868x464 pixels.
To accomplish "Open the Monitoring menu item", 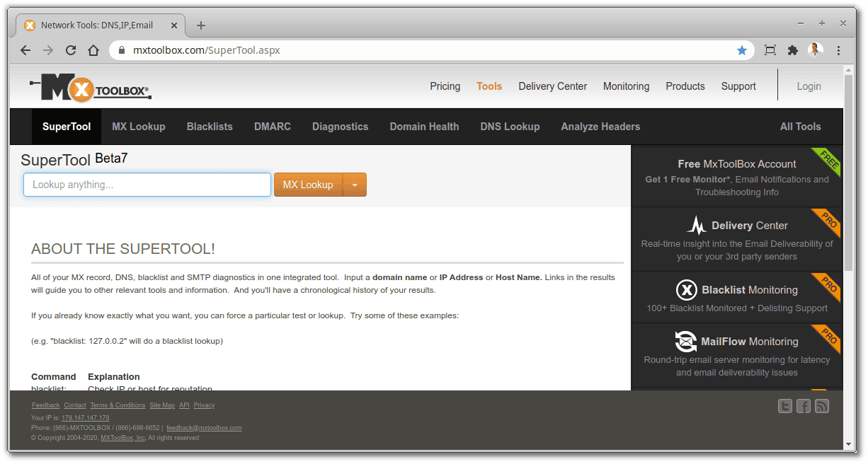I will 626,86.
